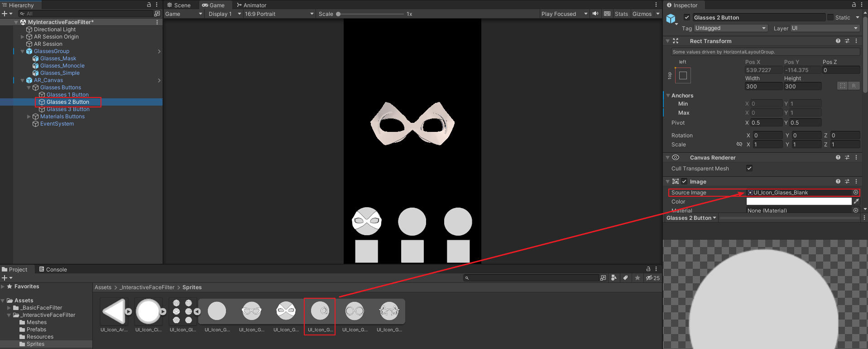Select Glasses_Monocle in Hierarchy

[x=62, y=66]
